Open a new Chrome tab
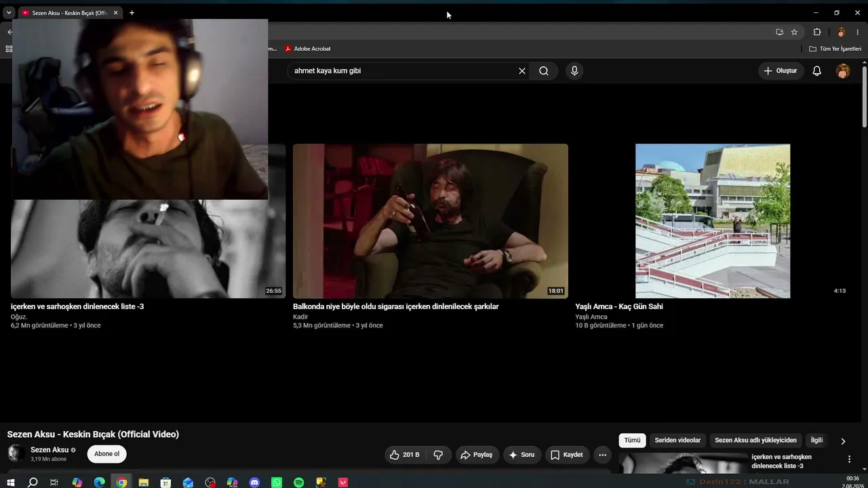Viewport: 868px width, 488px height. [x=132, y=13]
